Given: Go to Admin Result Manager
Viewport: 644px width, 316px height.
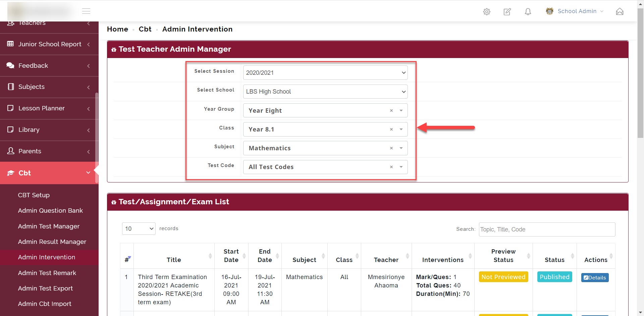Looking at the screenshot, I should tap(52, 242).
